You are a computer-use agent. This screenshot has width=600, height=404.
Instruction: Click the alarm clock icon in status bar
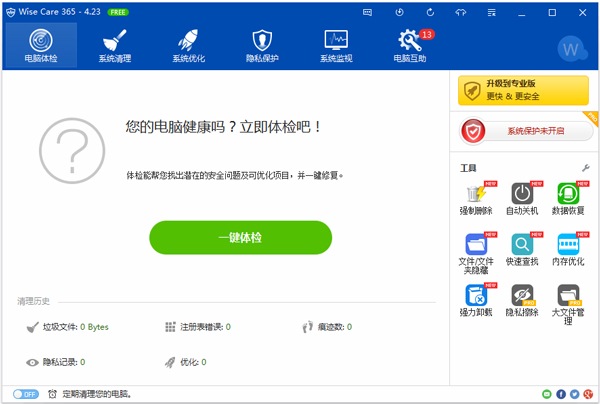[52, 394]
